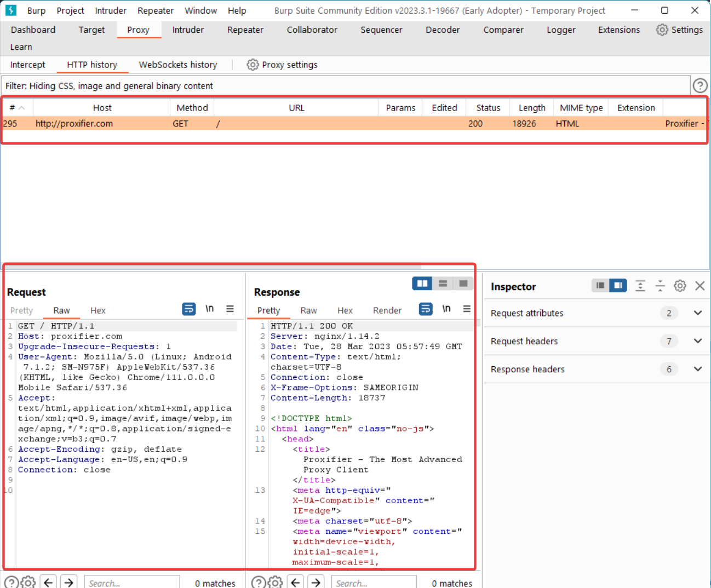Image resolution: width=711 pixels, height=588 pixels.
Task: Click the Inspector settings gear icon
Action: pyautogui.click(x=680, y=286)
